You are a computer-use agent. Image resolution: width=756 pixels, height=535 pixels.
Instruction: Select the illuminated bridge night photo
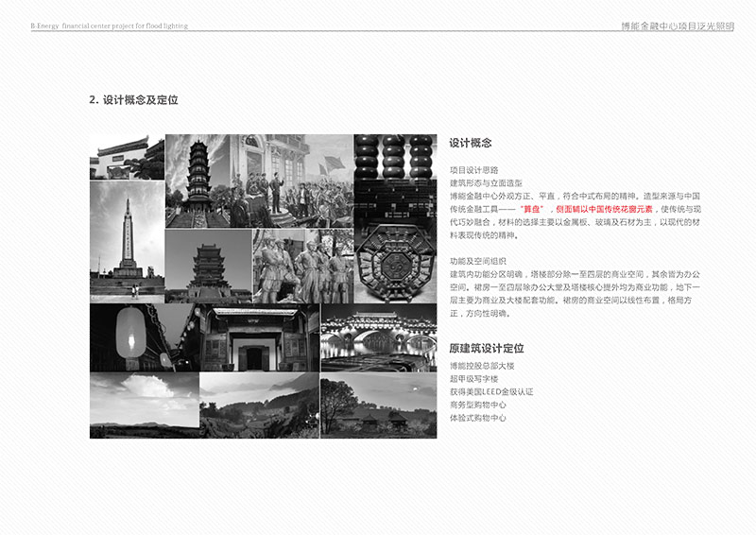click(x=378, y=338)
